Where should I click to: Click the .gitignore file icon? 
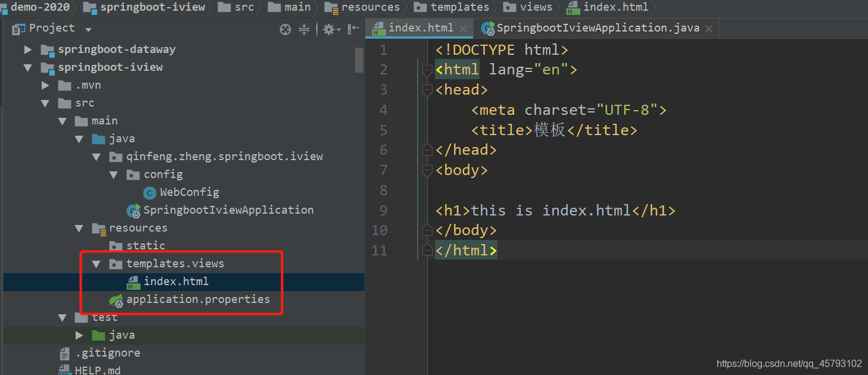point(64,354)
